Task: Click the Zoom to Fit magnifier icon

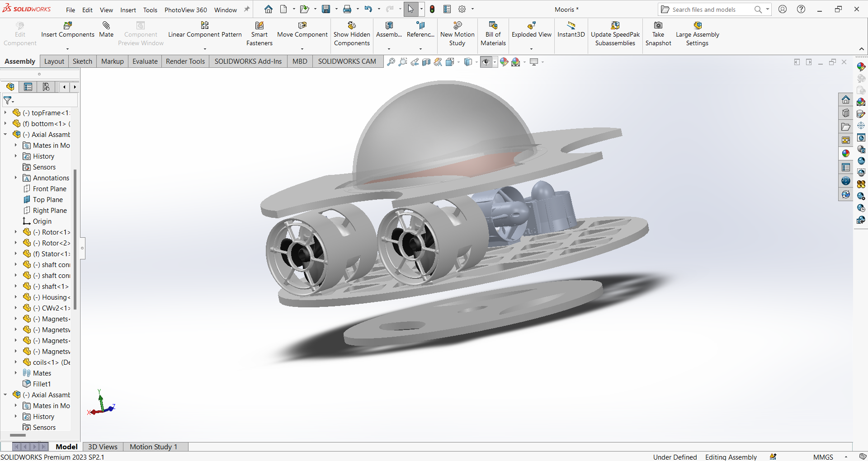Action: (391, 62)
